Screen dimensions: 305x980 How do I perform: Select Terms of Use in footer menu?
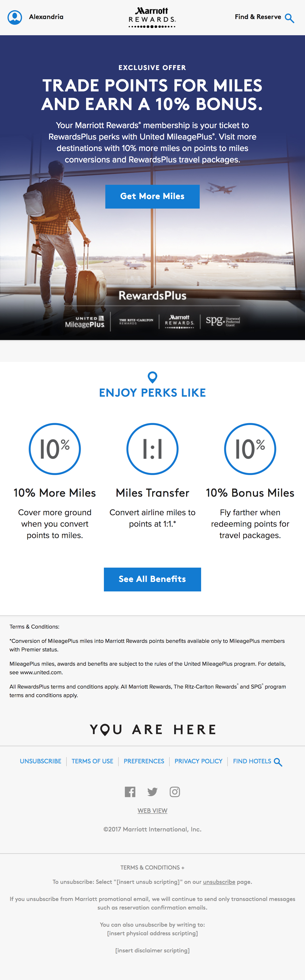92,761
